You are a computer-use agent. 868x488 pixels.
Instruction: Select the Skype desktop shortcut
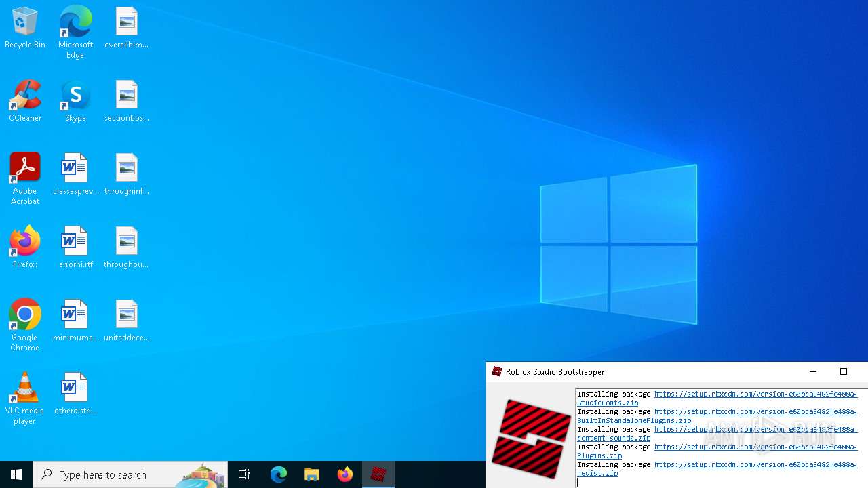click(75, 102)
